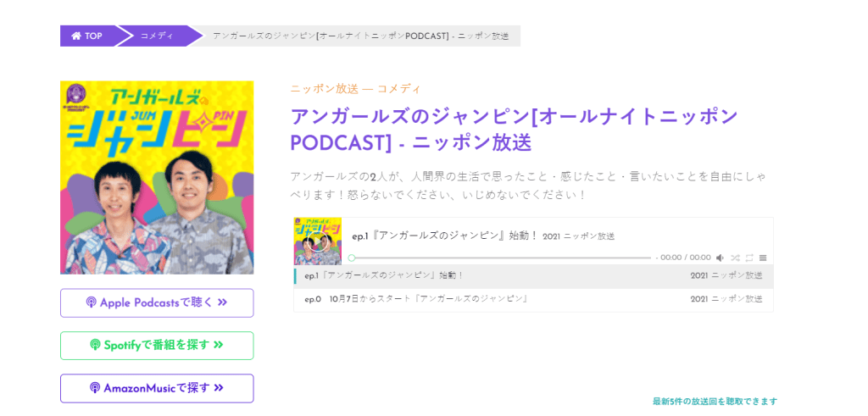The height and width of the screenshot is (416, 868).
Task: Open Apple Podcastsで聴く button
Action: (157, 302)
